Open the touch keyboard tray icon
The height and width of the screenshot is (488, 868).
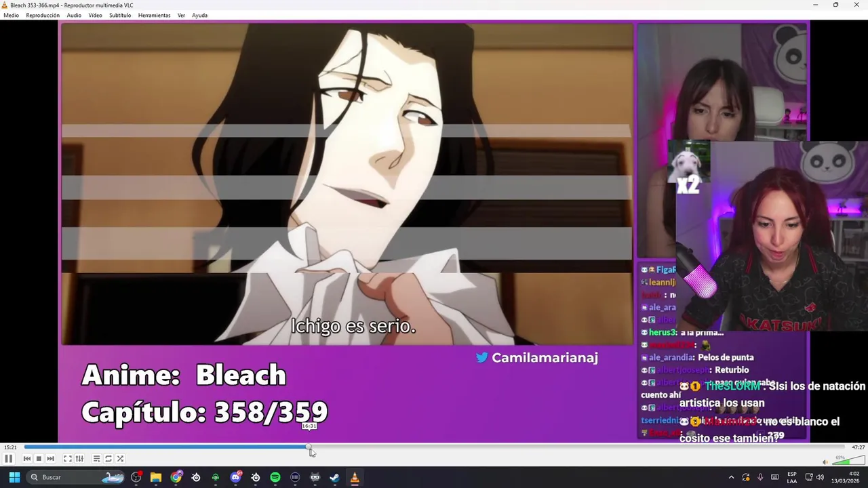pyautogui.click(x=774, y=477)
